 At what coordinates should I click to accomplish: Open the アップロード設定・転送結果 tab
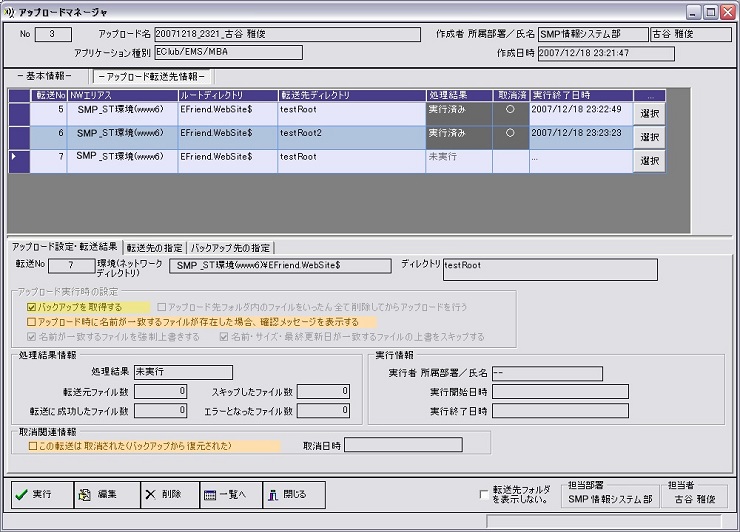65,247
